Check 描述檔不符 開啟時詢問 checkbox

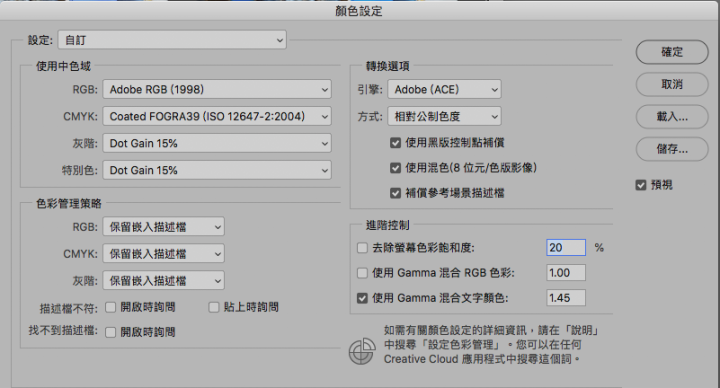[x=110, y=307]
